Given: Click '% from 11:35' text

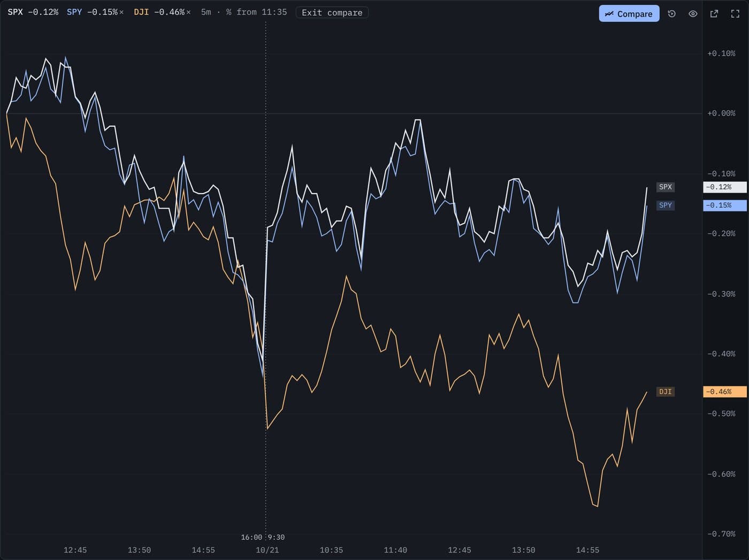Looking at the screenshot, I should pos(256,12).
